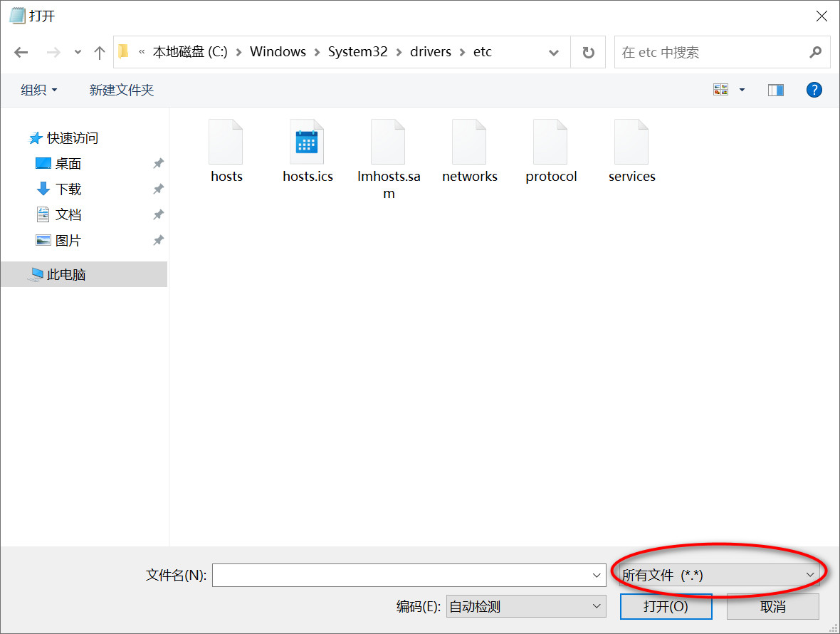Open recent locations dropdown arrow
Image resolution: width=840 pixels, height=634 pixels.
(78, 53)
